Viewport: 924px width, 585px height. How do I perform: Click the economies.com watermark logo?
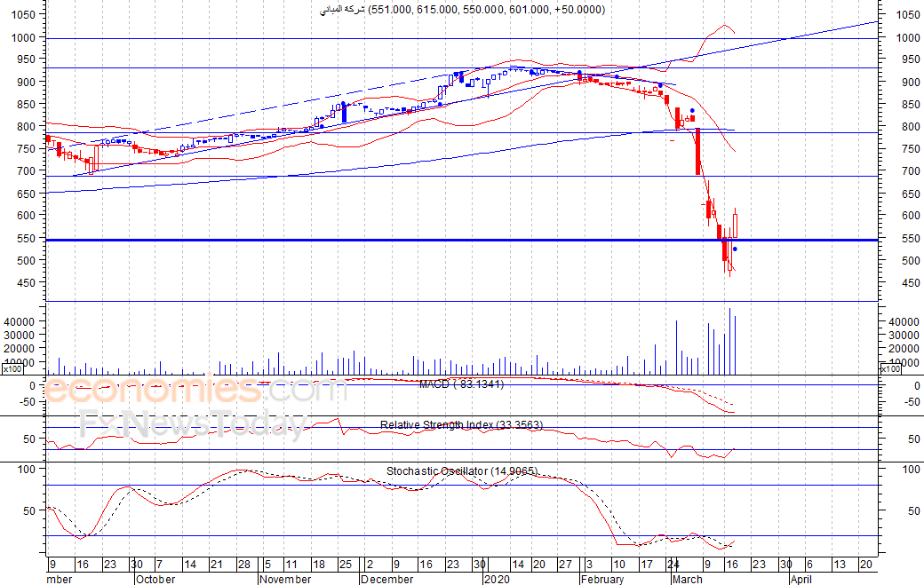pos(195,390)
